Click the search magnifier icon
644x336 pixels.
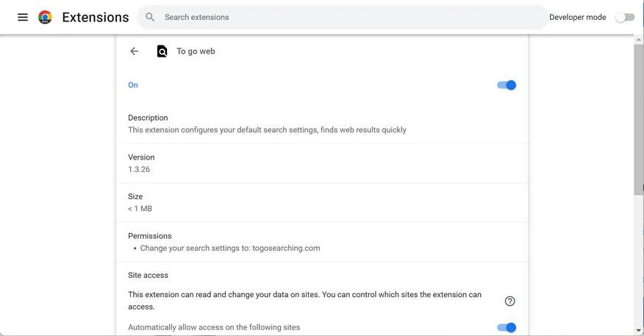(x=150, y=17)
